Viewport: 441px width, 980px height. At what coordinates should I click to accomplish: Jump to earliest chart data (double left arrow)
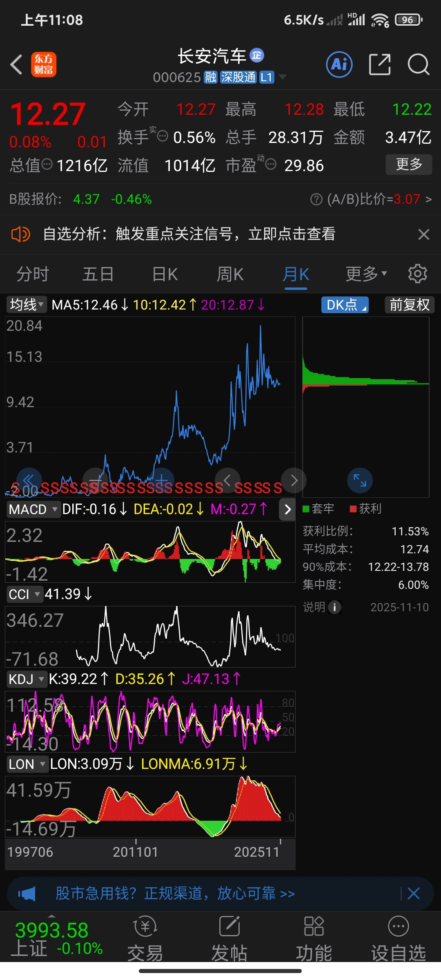pyautogui.click(x=29, y=480)
